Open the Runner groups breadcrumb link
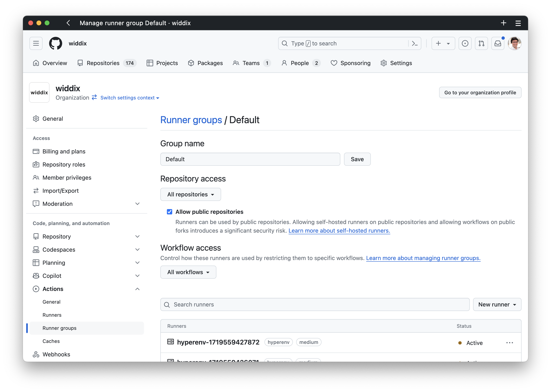The image size is (551, 392). pos(191,120)
